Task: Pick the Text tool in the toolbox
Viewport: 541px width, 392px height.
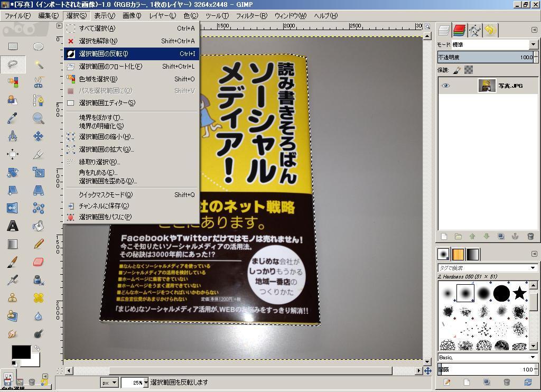Action: 13,226
